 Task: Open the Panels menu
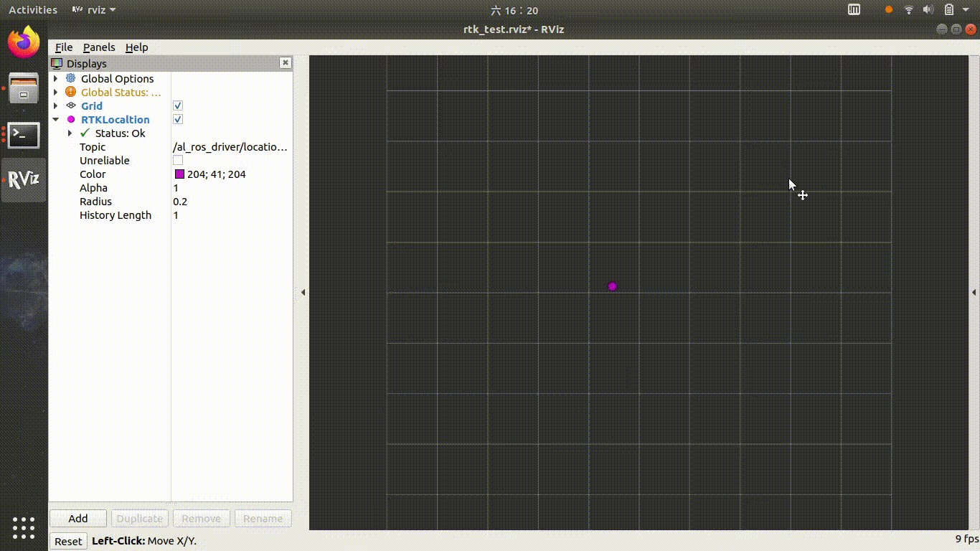click(x=99, y=47)
